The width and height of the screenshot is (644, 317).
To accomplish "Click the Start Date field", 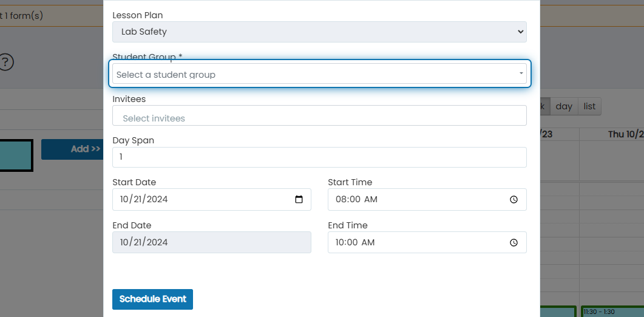I will point(212,199).
